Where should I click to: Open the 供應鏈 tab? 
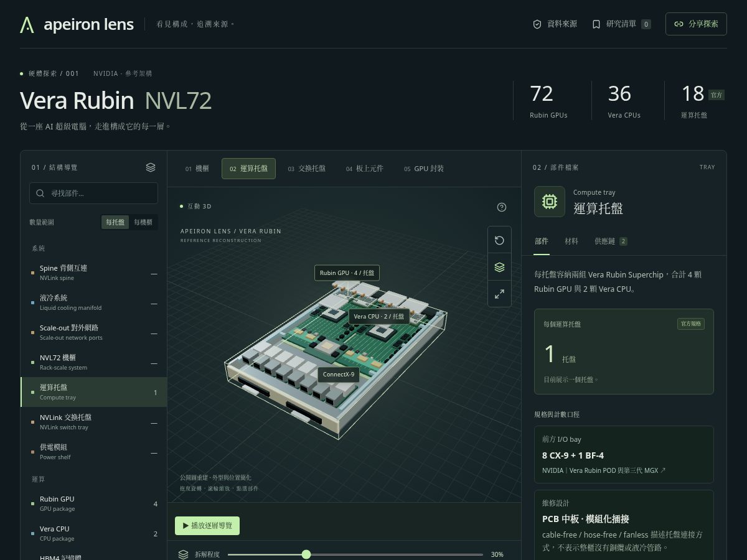click(611, 241)
